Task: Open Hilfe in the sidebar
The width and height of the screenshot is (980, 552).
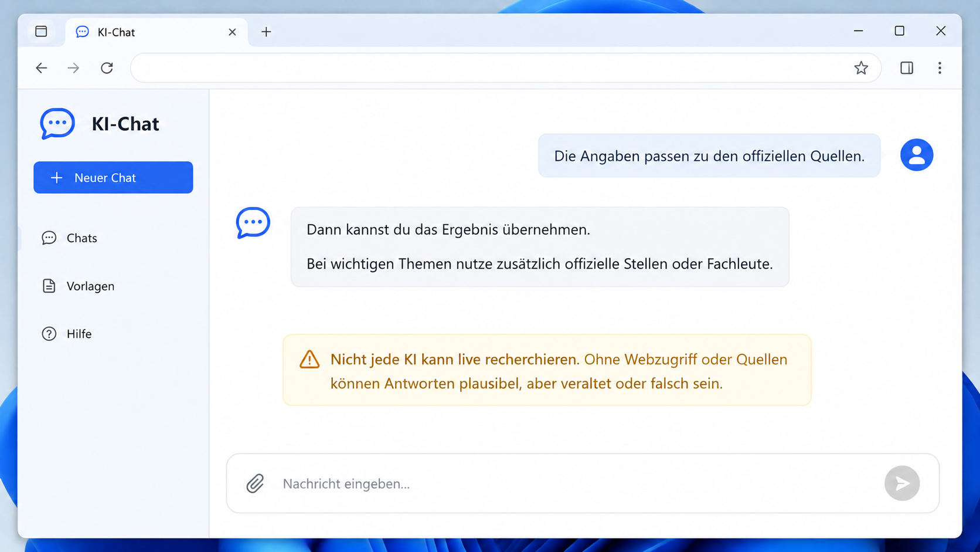Action: 66,334
